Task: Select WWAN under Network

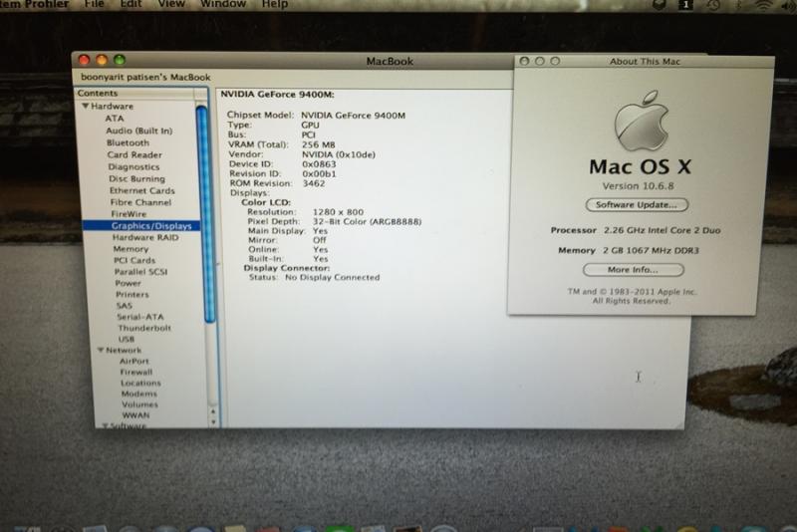Action: [135, 415]
